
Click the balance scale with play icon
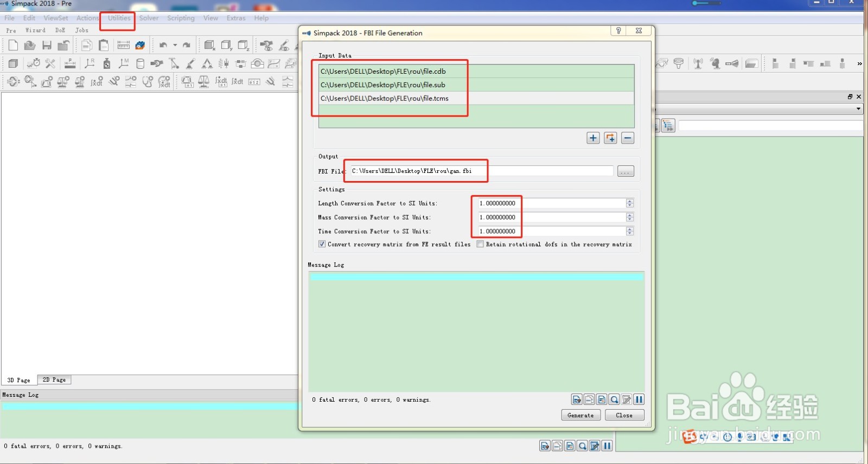63,82
